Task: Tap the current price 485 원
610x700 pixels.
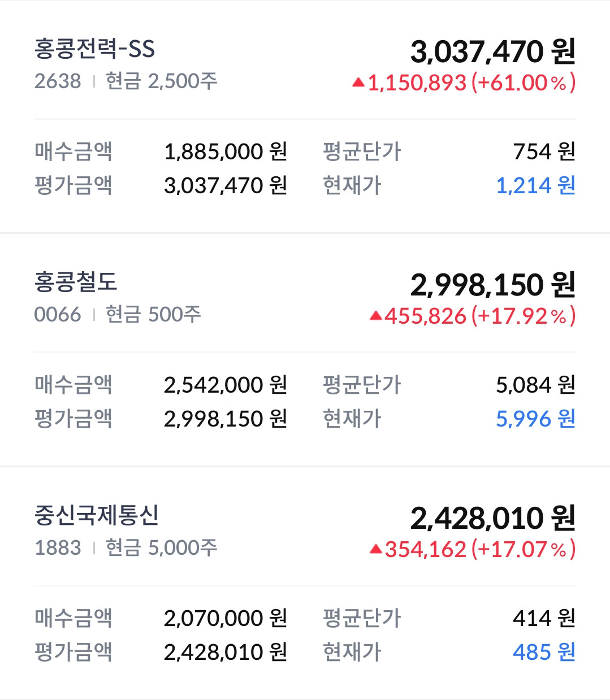Action: (544, 652)
